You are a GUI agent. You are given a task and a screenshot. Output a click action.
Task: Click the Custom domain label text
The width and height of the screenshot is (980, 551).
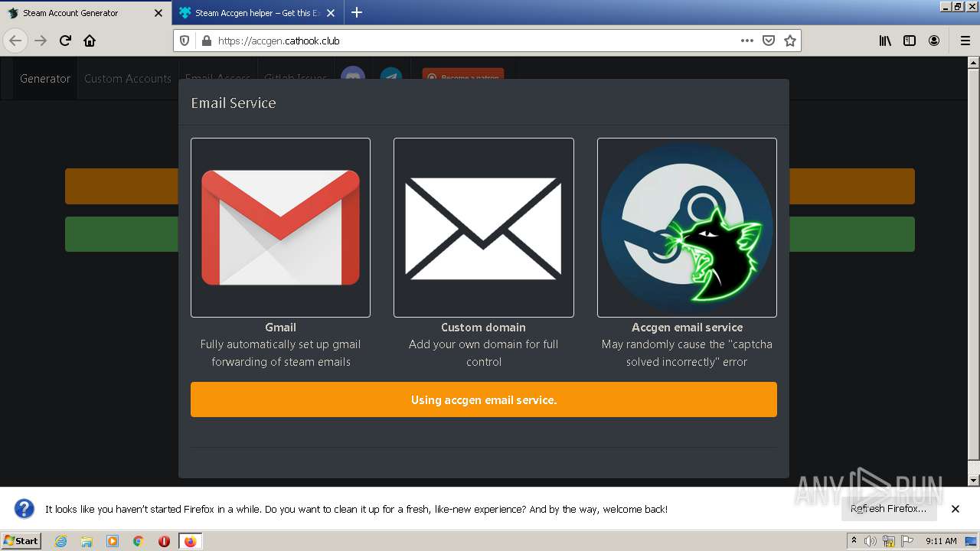click(x=483, y=327)
